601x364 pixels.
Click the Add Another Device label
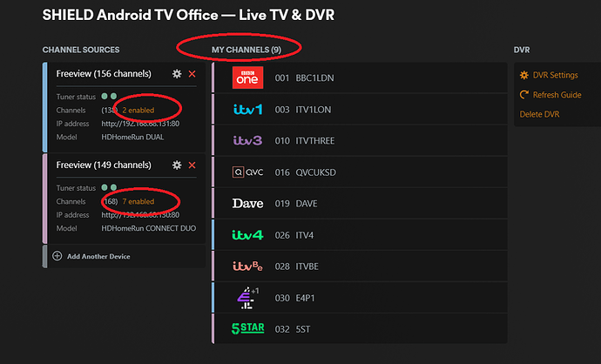tap(98, 256)
